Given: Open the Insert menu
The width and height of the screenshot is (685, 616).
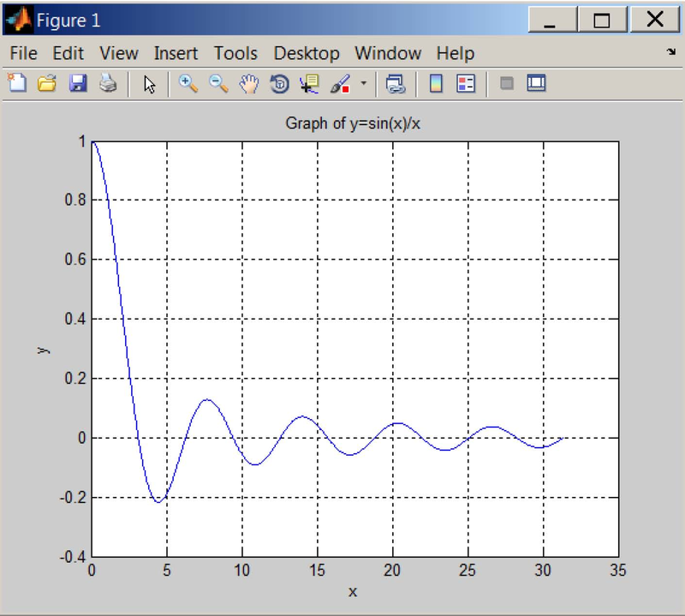Looking at the screenshot, I should (x=176, y=53).
